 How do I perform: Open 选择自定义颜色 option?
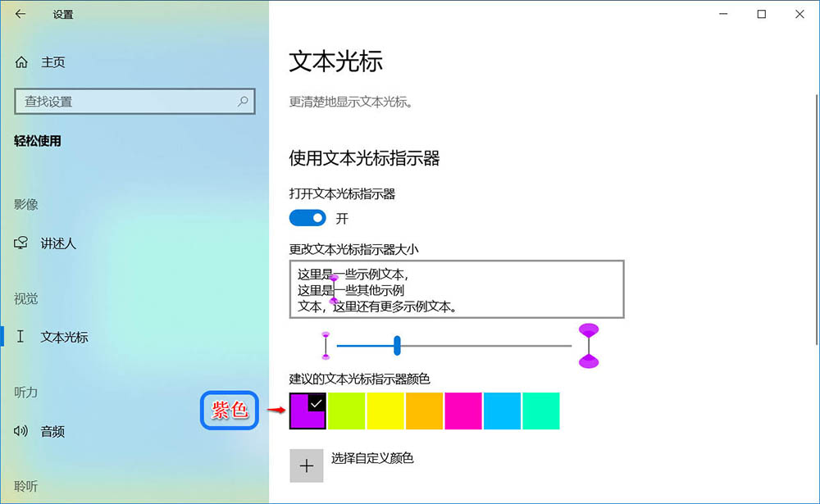point(372,458)
